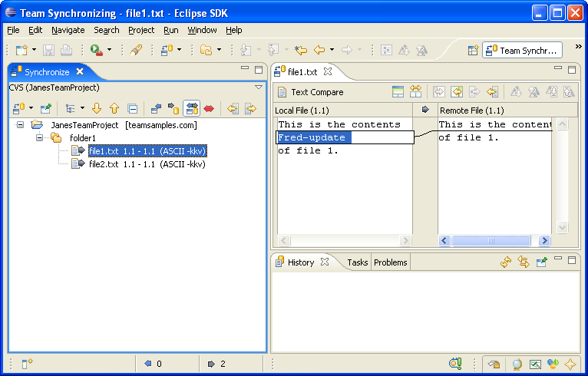The image size is (588, 376).
Task: Go to previous difference in Synchronize view
Action: pos(114,109)
